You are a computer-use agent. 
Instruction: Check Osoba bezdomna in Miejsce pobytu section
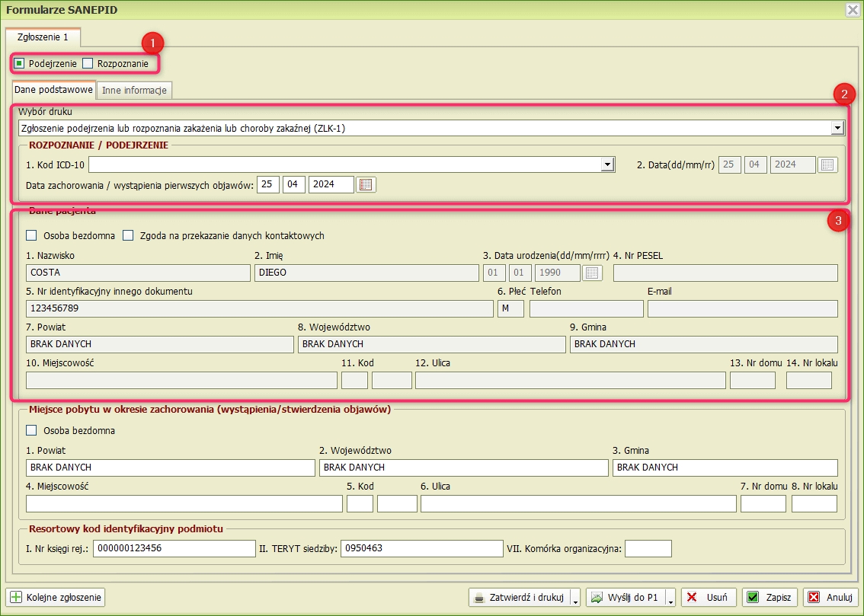point(31,430)
